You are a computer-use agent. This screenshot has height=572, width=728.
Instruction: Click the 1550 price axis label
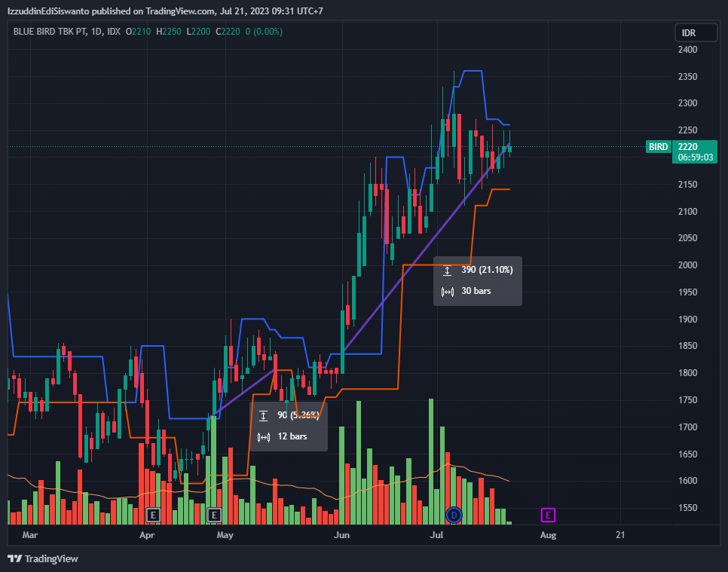[687, 508]
